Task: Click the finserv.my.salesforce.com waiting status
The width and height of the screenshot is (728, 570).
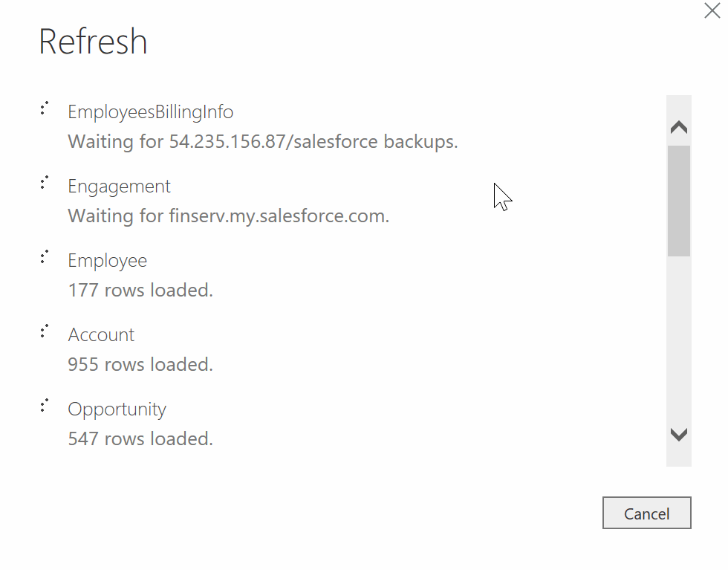Action: (228, 216)
